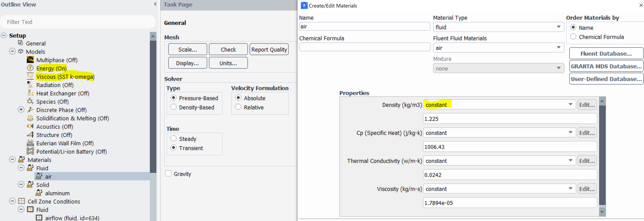Click the Scale... mesh button
This screenshot has height=221, width=644.
[x=188, y=49]
